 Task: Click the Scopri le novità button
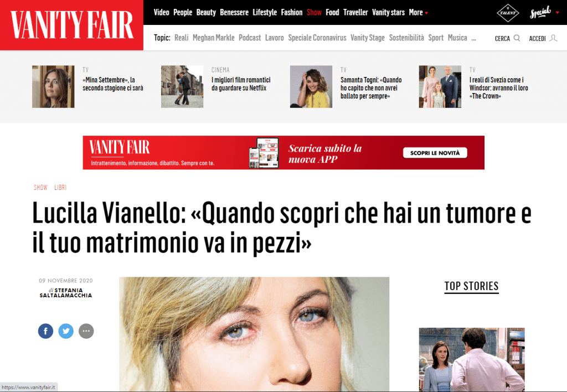(x=435, y=153)
